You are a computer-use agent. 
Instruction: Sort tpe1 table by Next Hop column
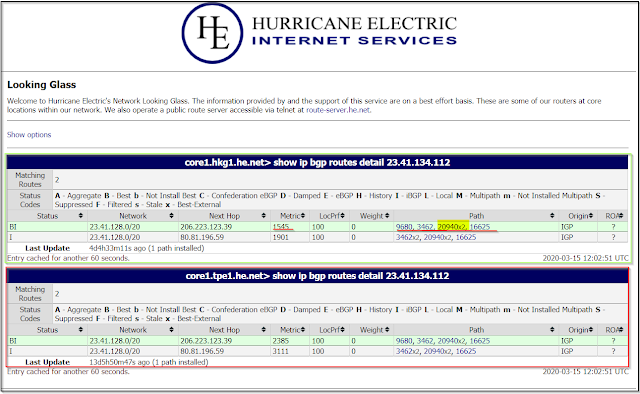[x=224, y=329]
